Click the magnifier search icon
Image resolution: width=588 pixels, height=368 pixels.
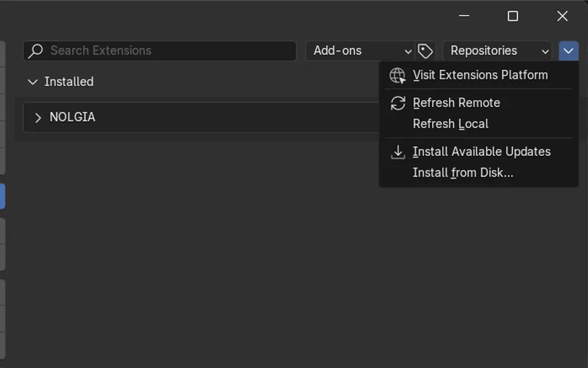tap(36, 51)
